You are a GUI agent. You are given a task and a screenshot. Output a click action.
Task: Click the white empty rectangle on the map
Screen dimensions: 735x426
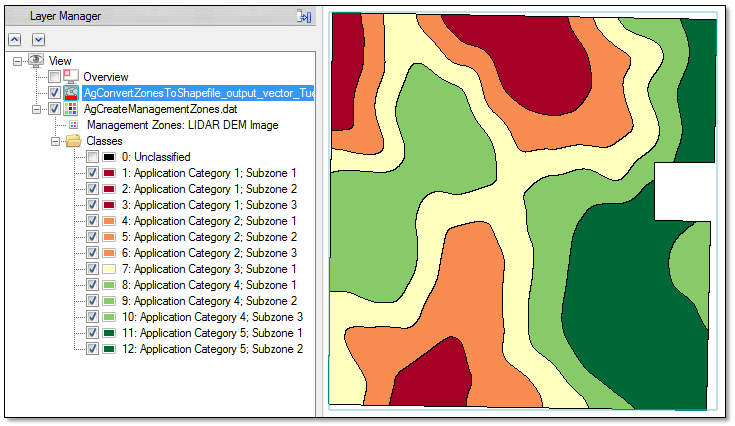(684, 191)
